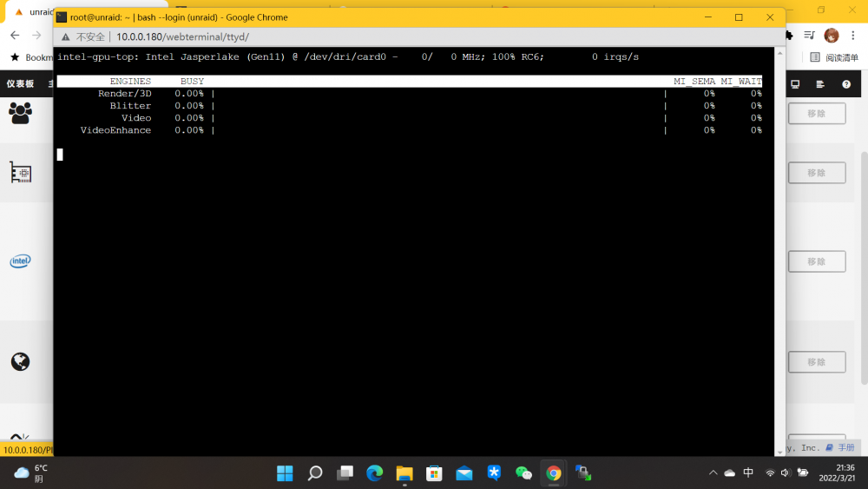868x489 pixels.
Task: Click the 不安全 security warning indicator
Action: point(83,37)
